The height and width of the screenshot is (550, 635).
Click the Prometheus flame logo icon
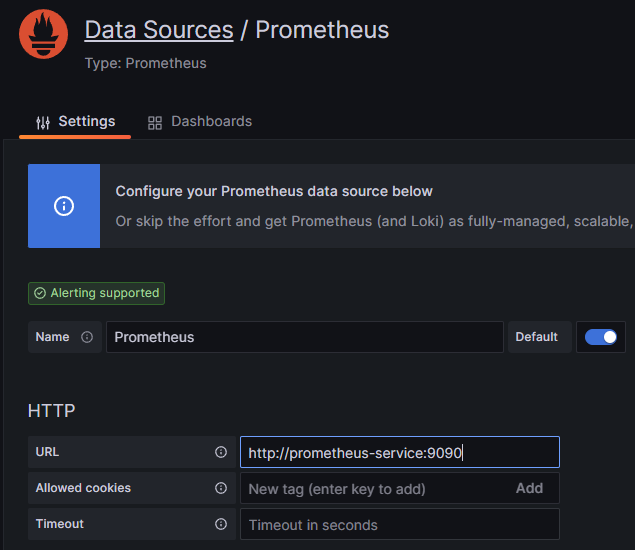click(x=43, y=34)
